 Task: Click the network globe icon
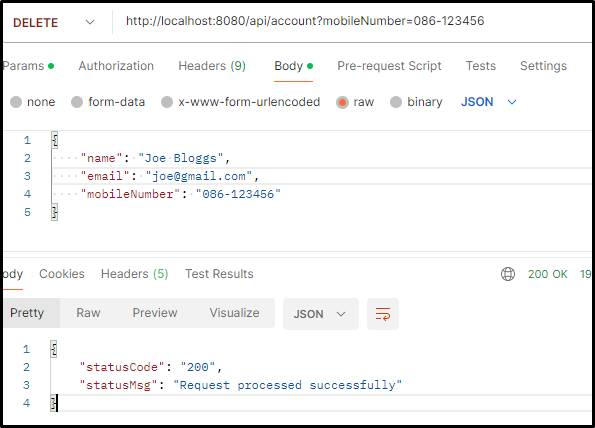(508, 274)
